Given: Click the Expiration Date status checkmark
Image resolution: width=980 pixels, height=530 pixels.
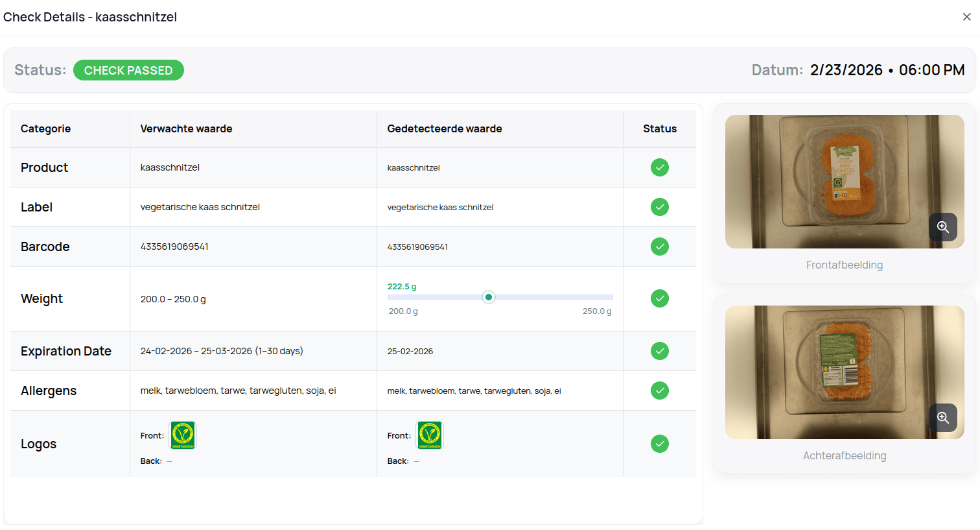Looking at the screenshot, I should (x=659, y=351).
